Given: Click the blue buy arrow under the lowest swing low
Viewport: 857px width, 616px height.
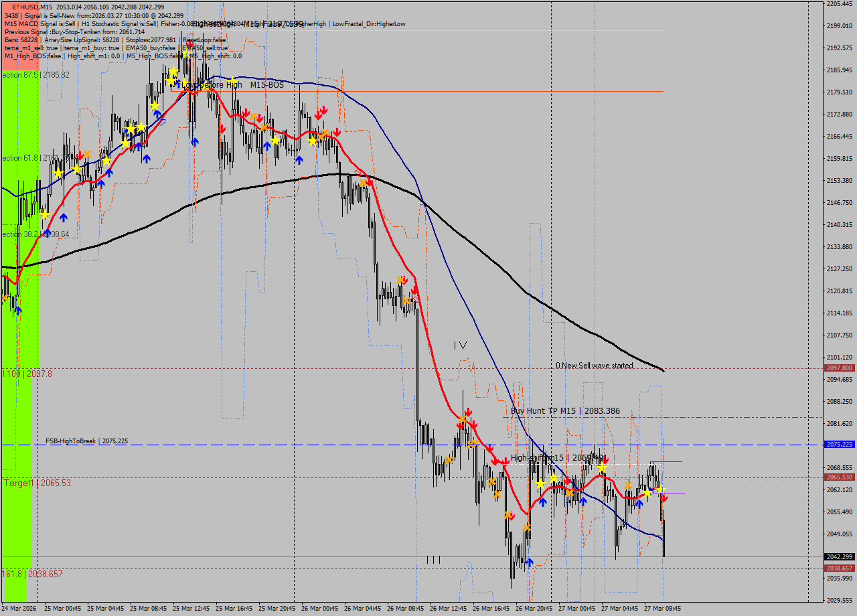Looking at the screenshot, I should pos(529,563).
